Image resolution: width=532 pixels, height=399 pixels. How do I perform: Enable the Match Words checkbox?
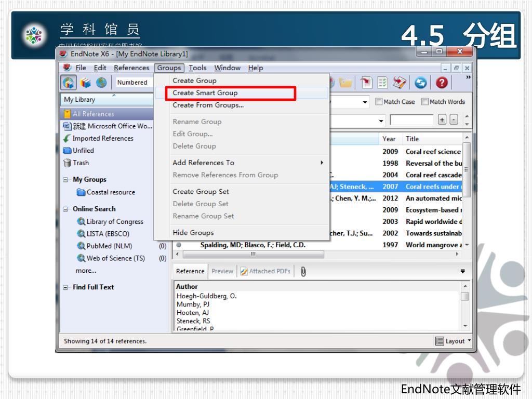pyautogui.click(x=425, y=101)
